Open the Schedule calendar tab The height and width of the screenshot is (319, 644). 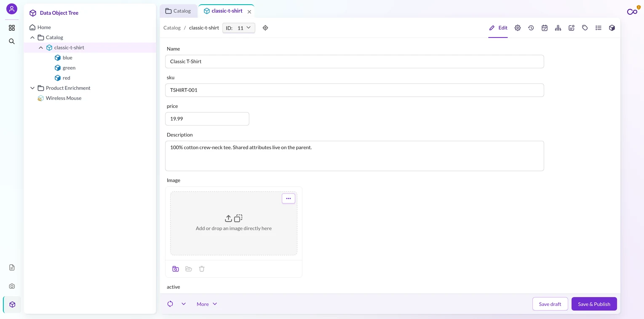pos(545,28)
